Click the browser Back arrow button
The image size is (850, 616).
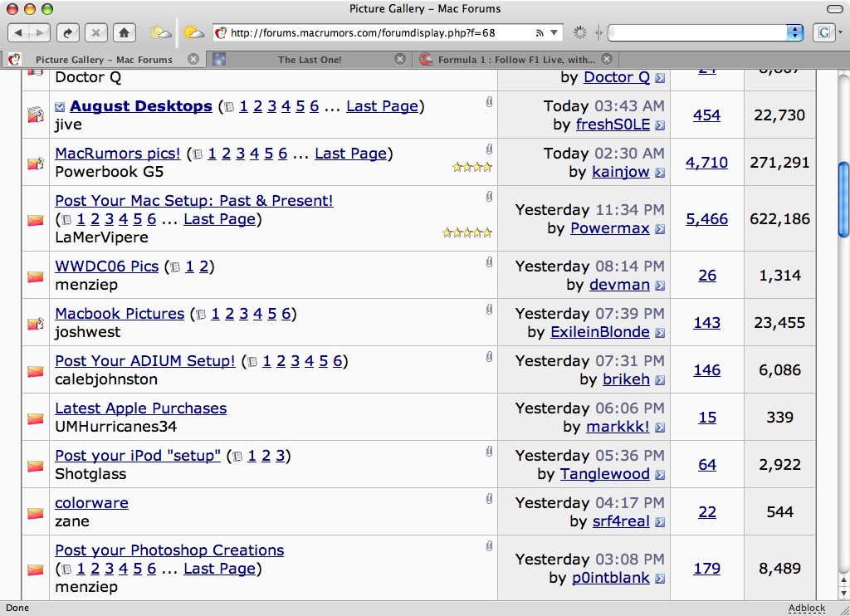(x=18, y=32)
